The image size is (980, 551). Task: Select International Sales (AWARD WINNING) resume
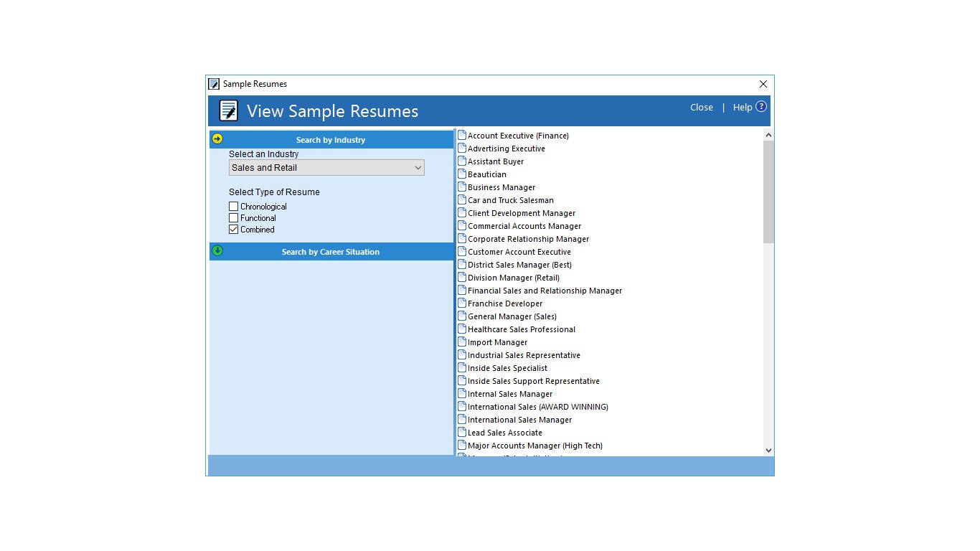tap(538, 407)
